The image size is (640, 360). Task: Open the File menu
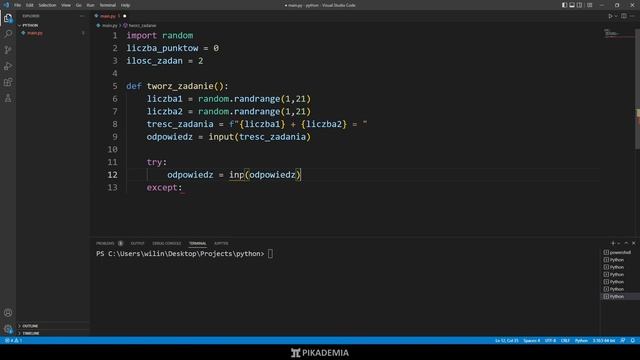coord(18,5)
